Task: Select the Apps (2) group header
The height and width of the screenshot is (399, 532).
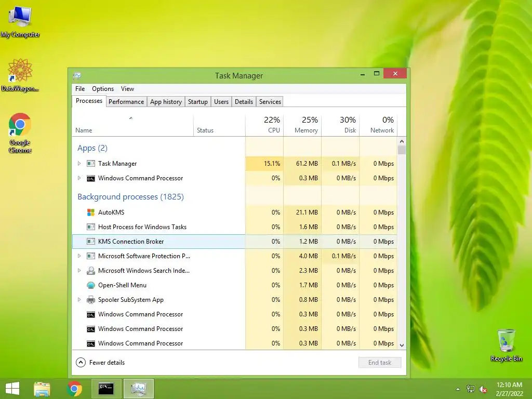Action: 92,148
